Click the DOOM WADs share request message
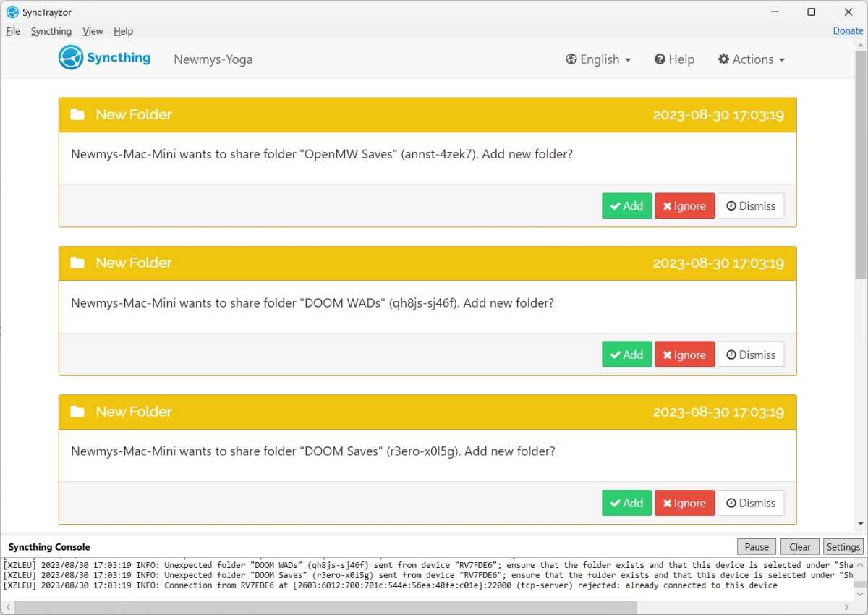 (x=312, y=302)
